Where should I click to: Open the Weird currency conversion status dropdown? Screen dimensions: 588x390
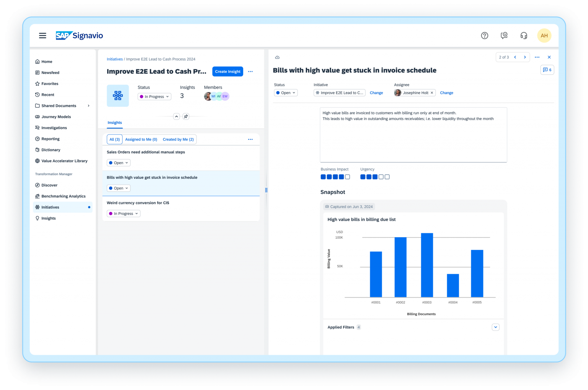pos(123,213)
